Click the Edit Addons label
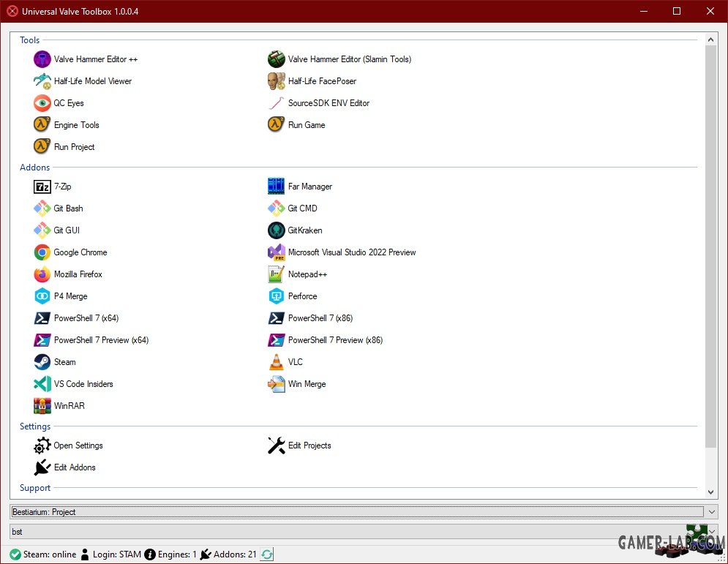 (x=75, y=467)
